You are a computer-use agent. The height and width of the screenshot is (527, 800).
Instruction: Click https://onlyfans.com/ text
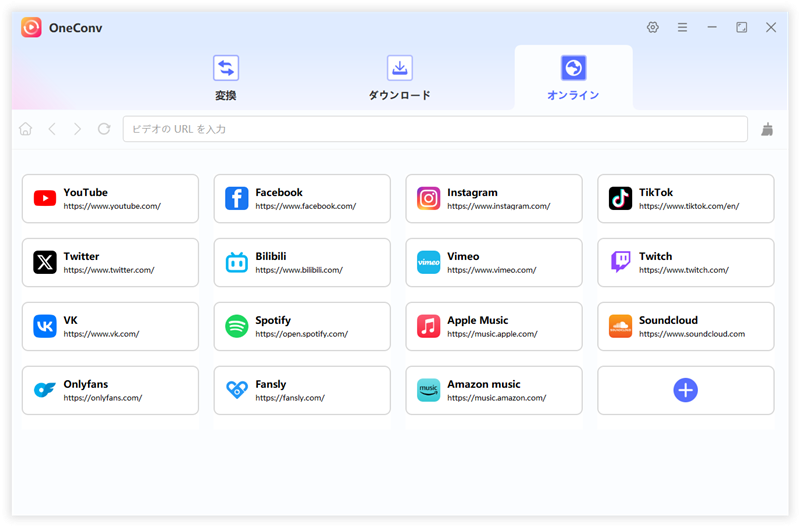pos(103,397)
